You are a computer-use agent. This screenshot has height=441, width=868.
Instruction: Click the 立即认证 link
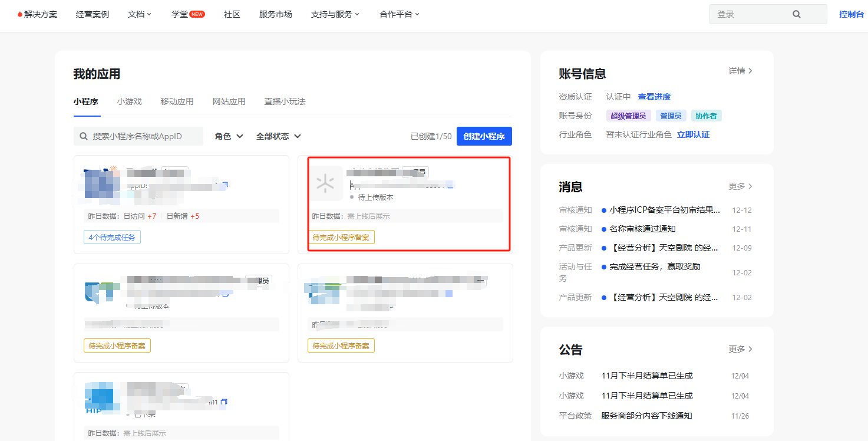[x=693, y=134]
